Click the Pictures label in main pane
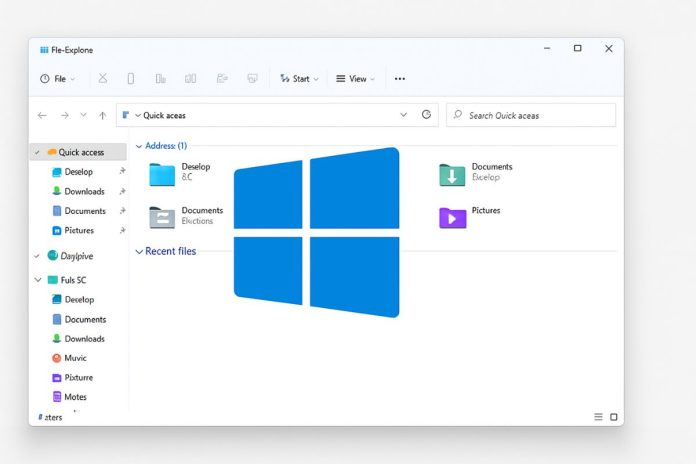The image size is (696, 464). (486, 210)
